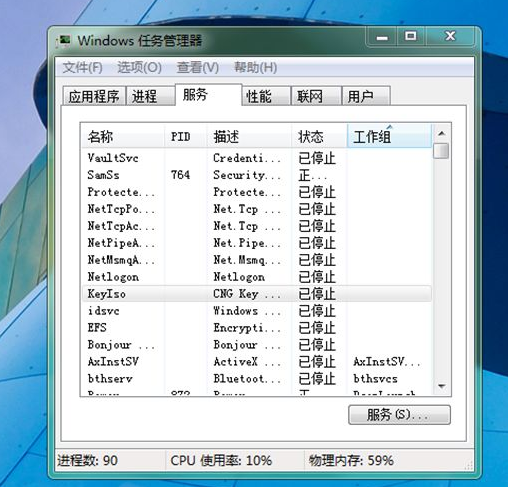Click the AxInstSV... work group cell

pos(387,362)
